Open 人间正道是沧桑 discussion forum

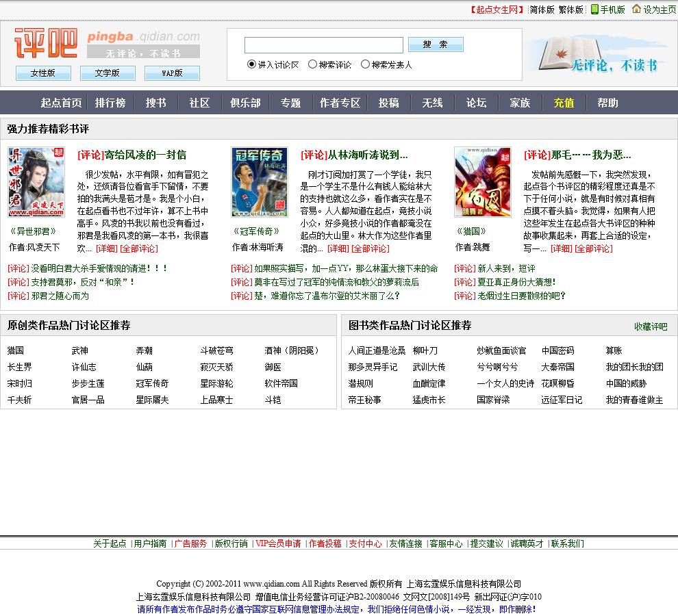(x=377, y=350)
